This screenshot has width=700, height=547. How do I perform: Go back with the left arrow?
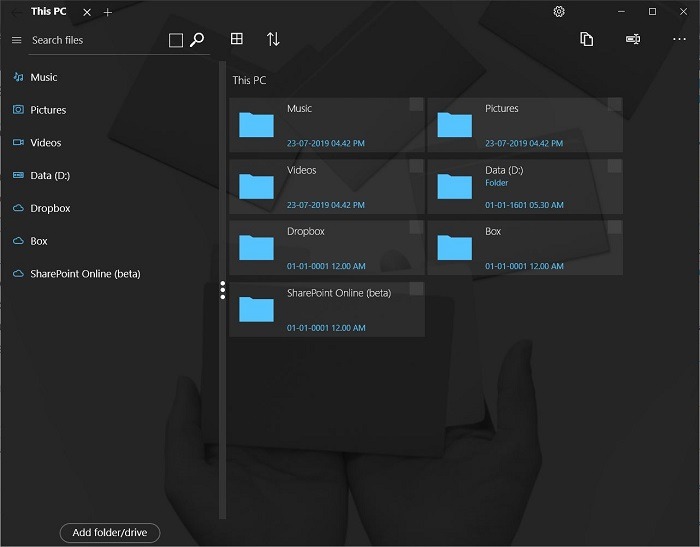(16, 12)
